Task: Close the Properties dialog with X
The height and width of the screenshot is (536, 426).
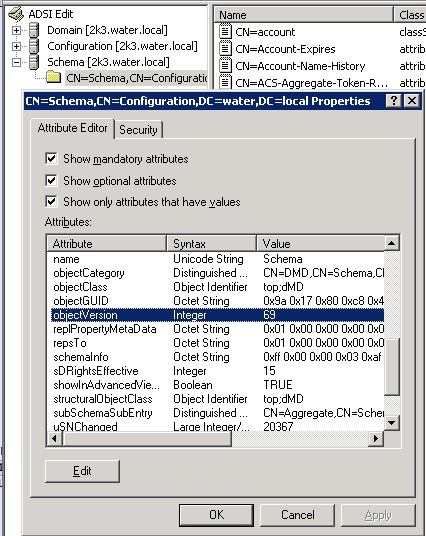Action: 412,101
